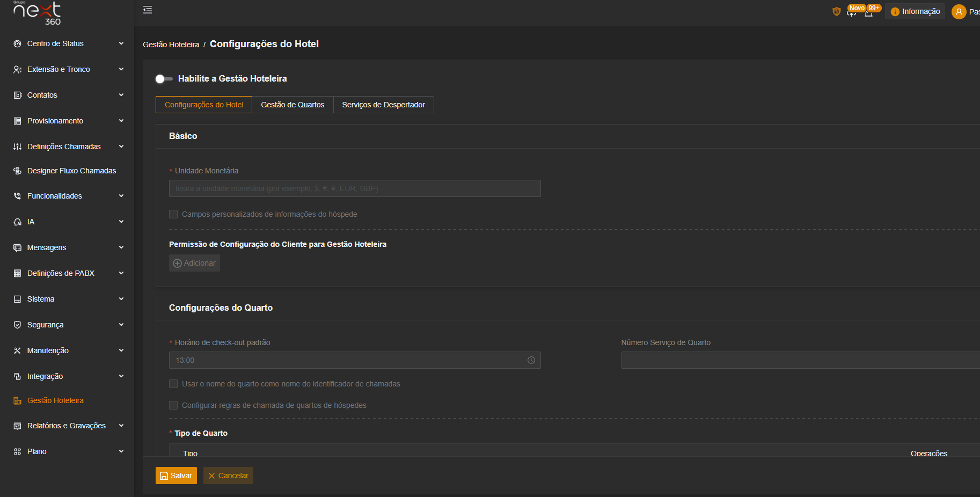Click the Segurança shield icon in sidebar
The height and width of the screenshot is (497, 980).
[17, 325]
